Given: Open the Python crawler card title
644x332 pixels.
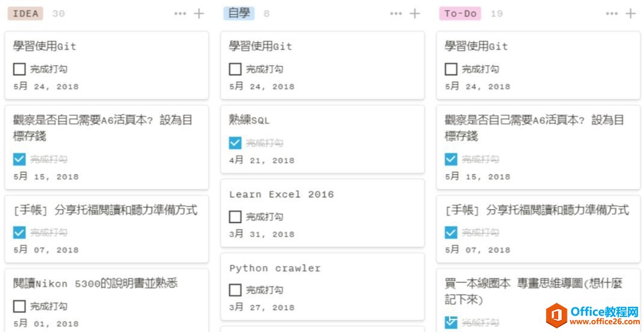Looking at the screenshot, I should coord(275,268).
